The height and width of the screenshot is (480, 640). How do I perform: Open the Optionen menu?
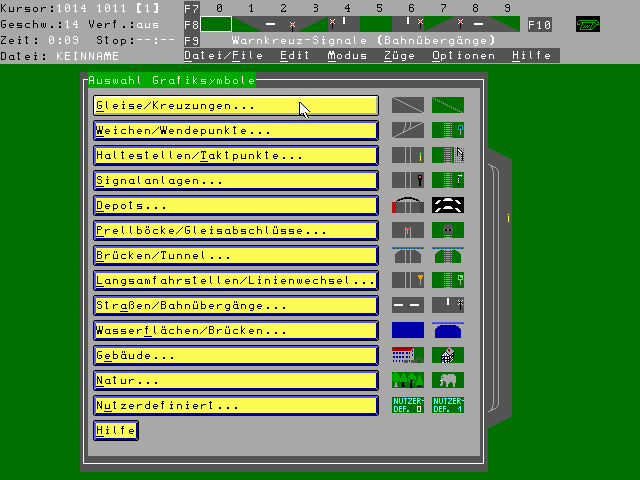point(463,56)
